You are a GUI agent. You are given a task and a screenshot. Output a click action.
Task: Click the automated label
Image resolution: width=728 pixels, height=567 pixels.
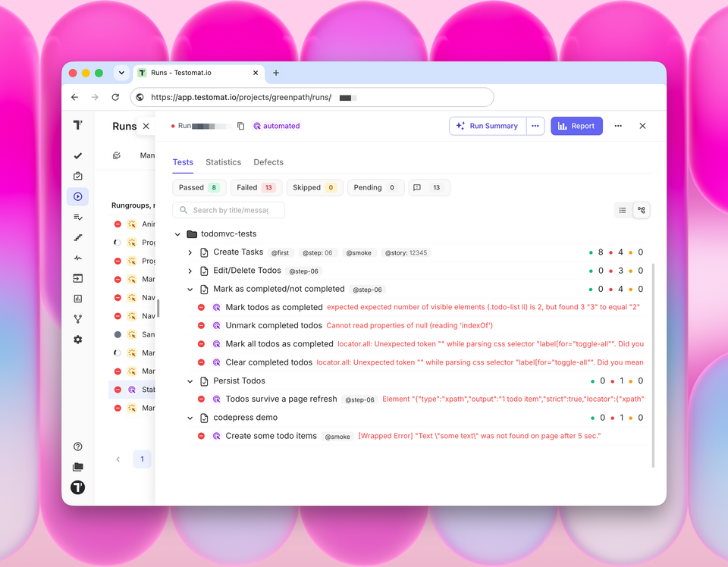(277, 126)
